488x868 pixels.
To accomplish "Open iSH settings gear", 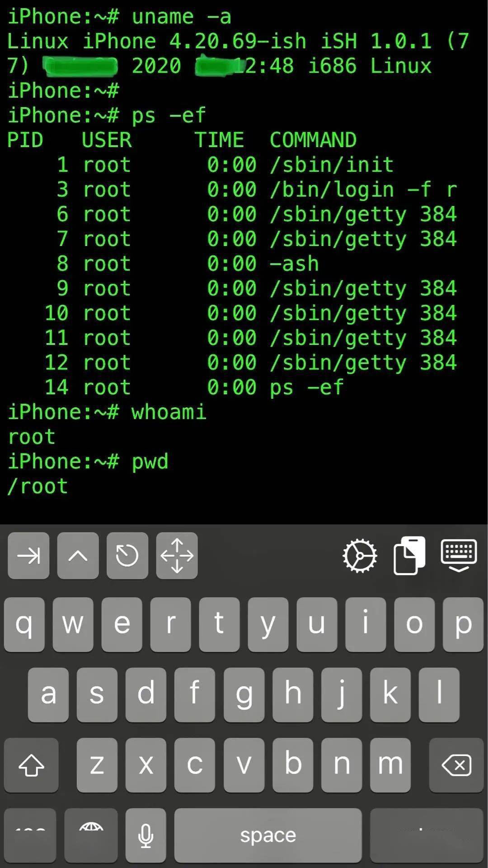I will pyautogui.click(x=360, y=556).
